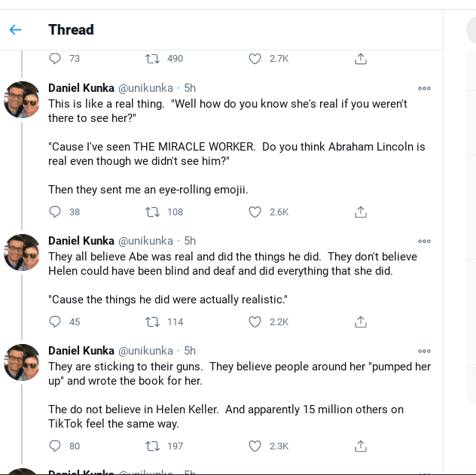The image size is (476, 475).
Task: Like the tweet with 2.6K likes
Action: point(255,212)
